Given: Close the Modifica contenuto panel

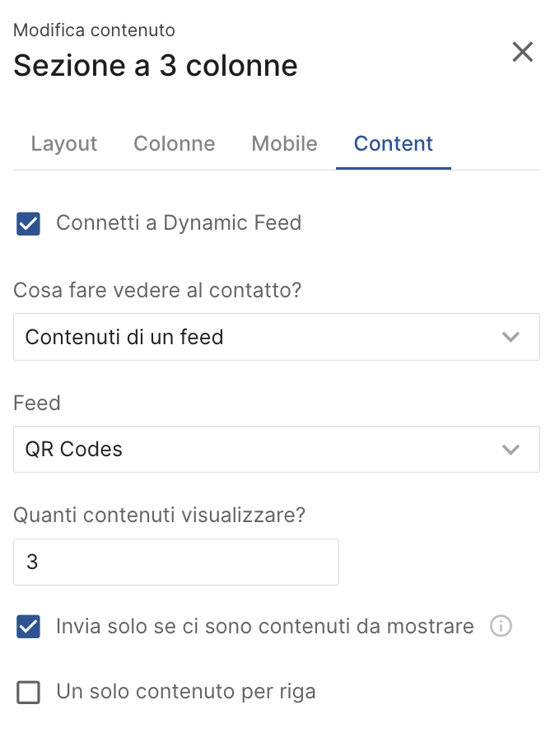Looking at the screenshot, I should click(523, 53).
